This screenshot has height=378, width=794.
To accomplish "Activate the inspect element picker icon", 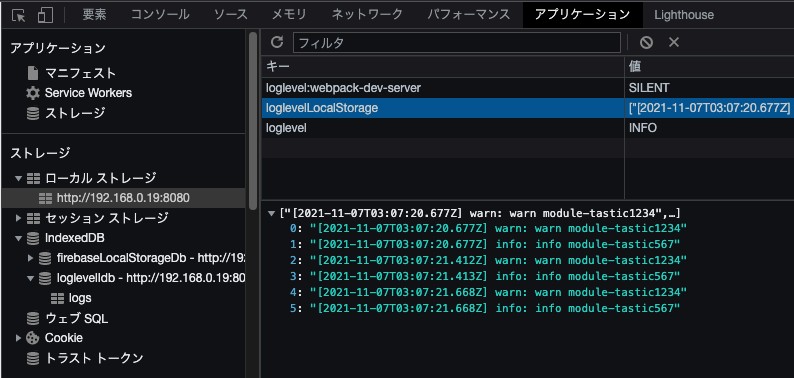I will pyautogui.click(x=18, y=15).
